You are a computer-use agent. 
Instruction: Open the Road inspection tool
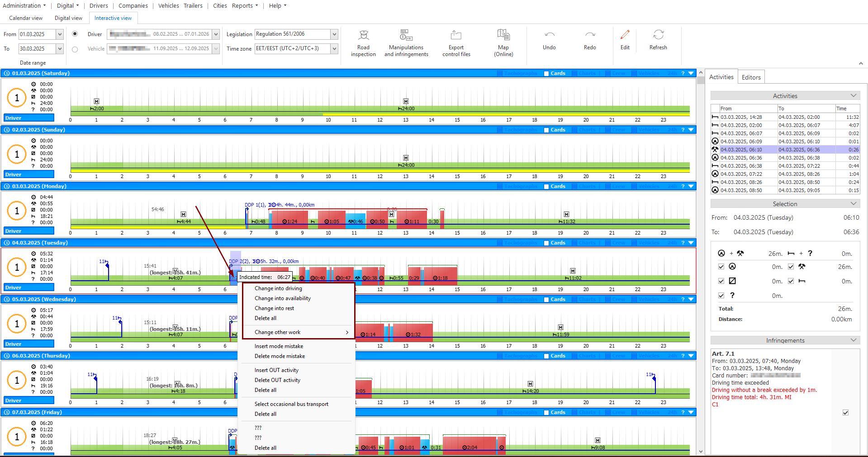point(363,43)
